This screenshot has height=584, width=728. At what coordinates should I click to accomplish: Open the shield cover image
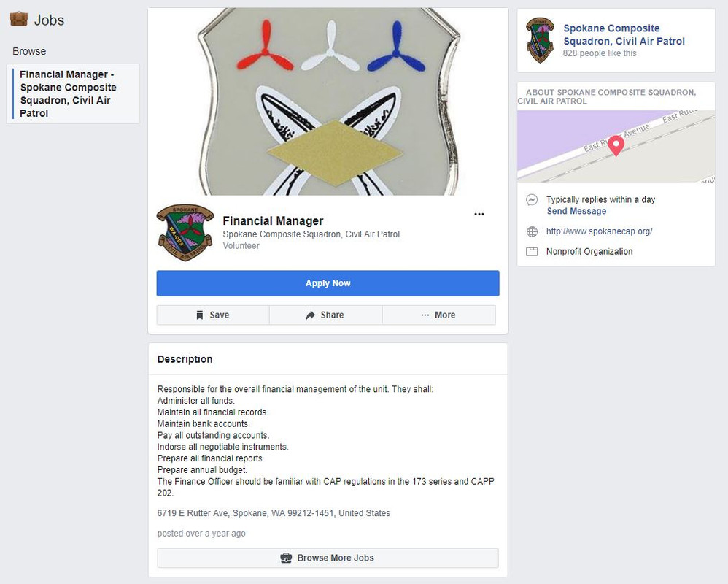[x=328, y=101]
